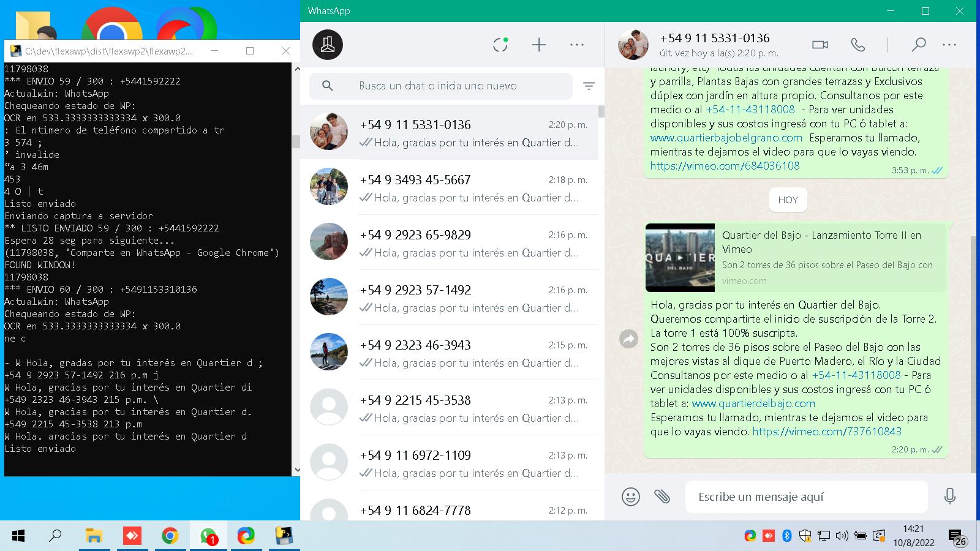Screen dimensions: 980x551
Task: Open the chat list menu ellipsis
Action: [577, 45]
